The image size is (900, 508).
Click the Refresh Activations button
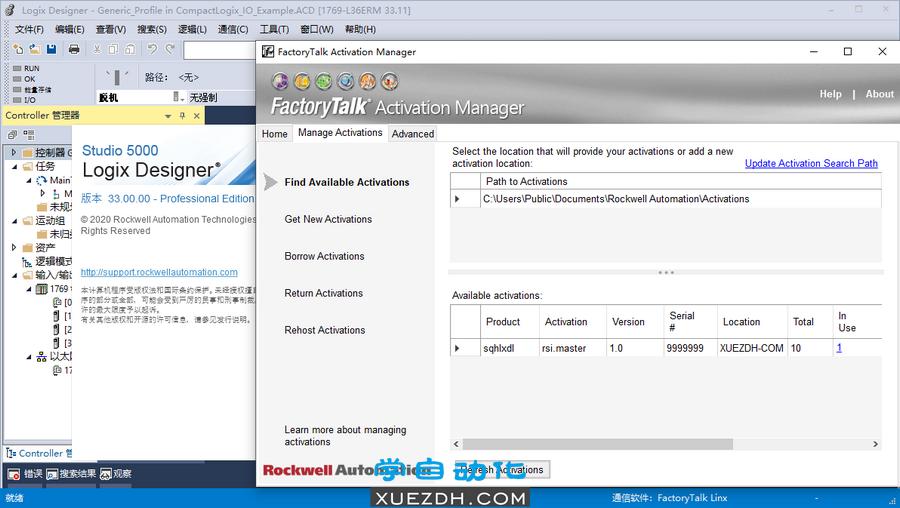tap(502, 470)
